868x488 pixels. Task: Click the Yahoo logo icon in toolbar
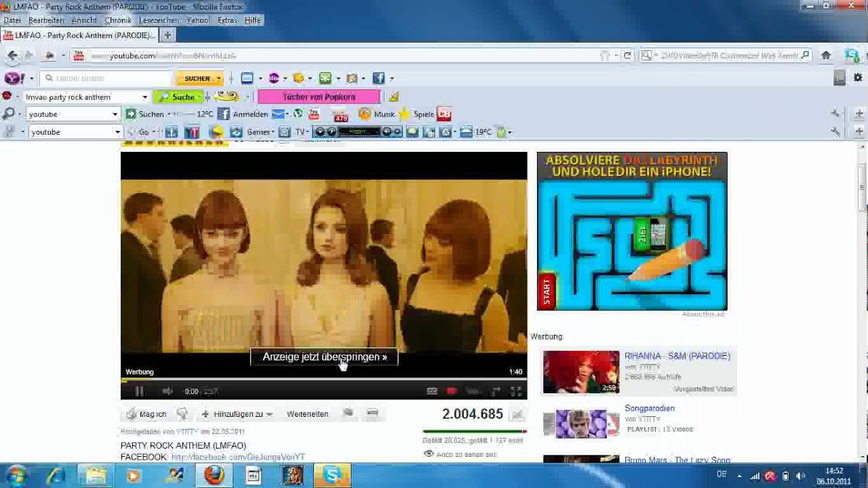(x=14, y=78)
